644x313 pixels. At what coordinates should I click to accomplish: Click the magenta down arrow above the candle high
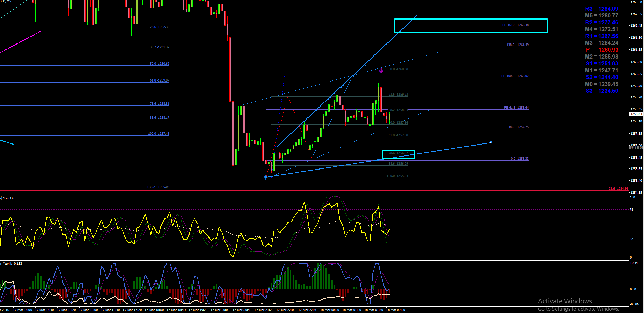[381, 71]
